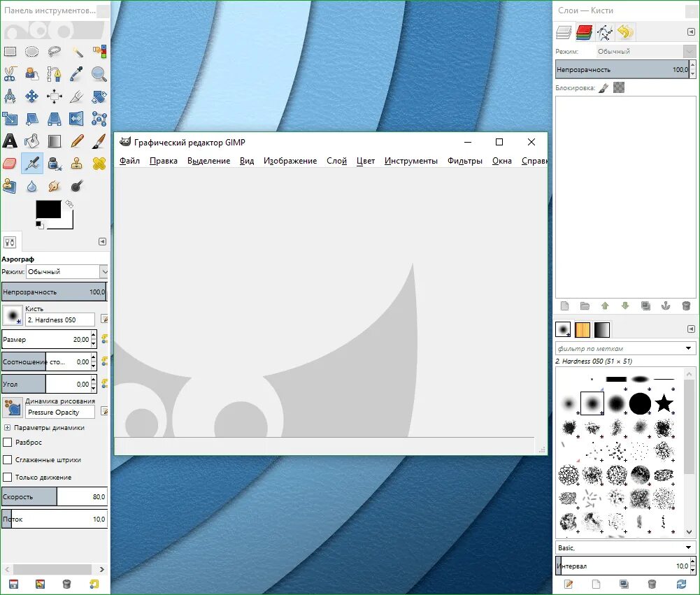Image resolution: width=700 pixels, height=595 pixels.
Task: Select the Move tool
Action: coord(31,96)
